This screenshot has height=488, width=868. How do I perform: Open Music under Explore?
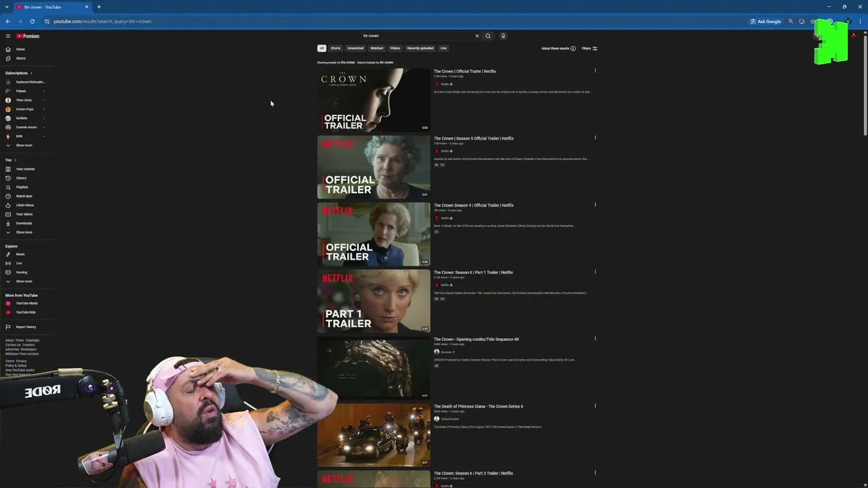pos(20,254)
